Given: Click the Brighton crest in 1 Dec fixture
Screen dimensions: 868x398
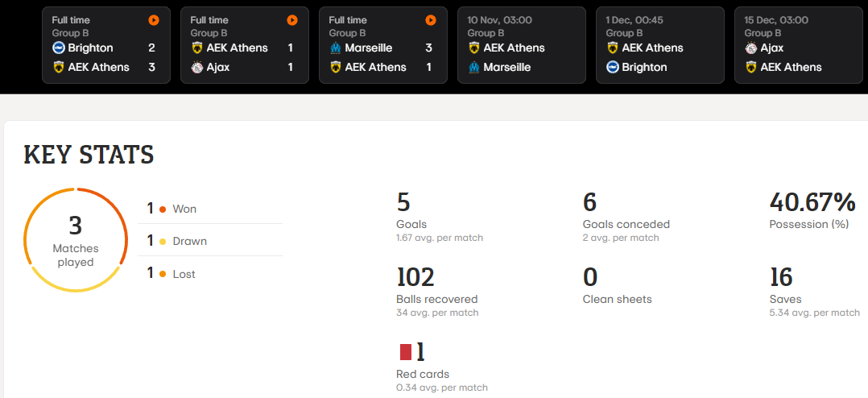Looking at the screenshot, I should coord(612,68).
